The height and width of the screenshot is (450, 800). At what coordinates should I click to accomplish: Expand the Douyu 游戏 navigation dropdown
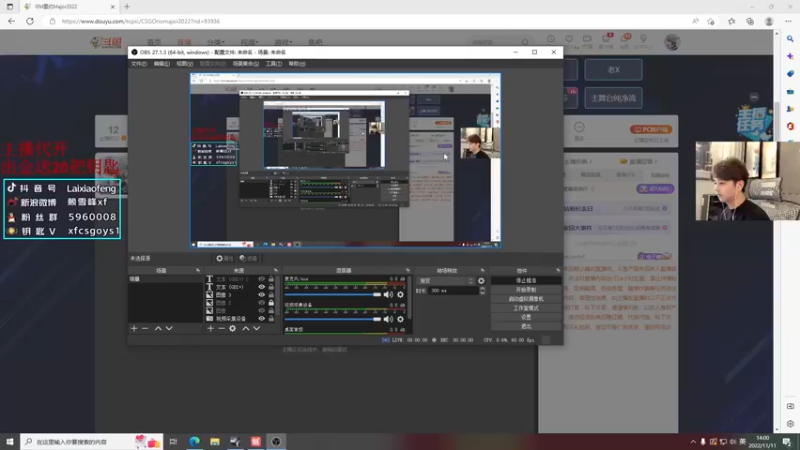tap(283, 42)
